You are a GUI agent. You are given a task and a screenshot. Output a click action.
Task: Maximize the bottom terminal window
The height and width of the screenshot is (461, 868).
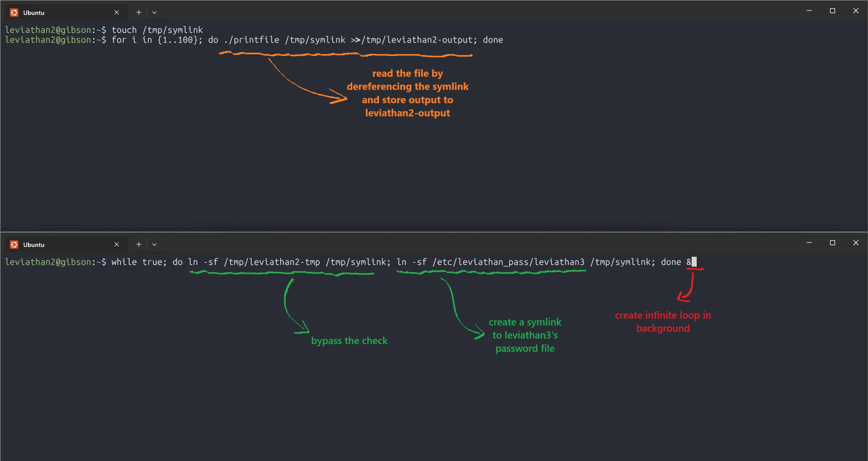[x=832, y=243]
